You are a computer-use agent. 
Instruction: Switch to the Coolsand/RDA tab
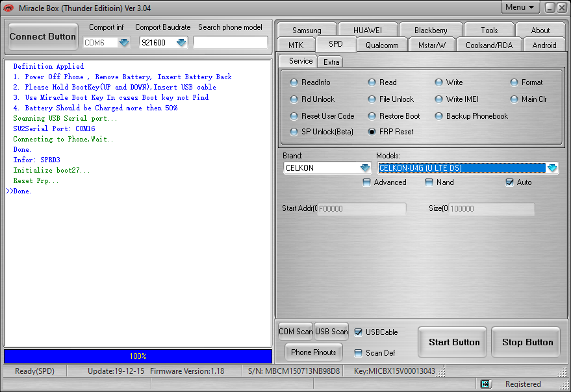489,45
